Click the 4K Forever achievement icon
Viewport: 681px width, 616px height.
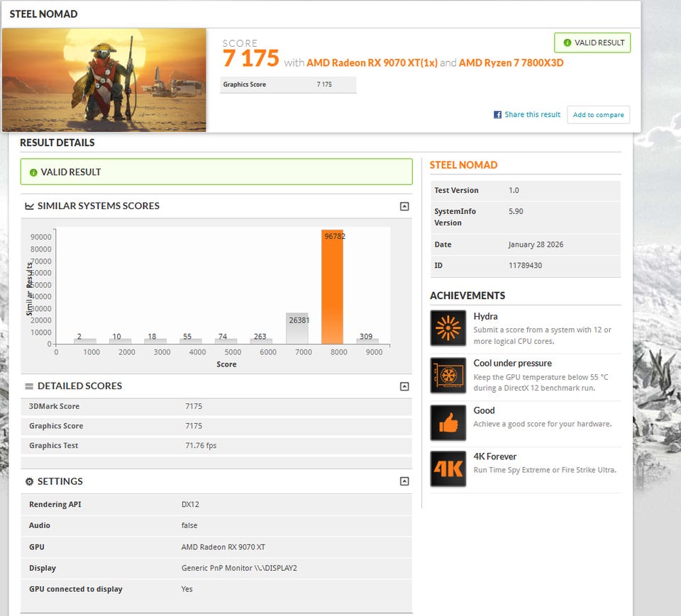pos(448,469)
